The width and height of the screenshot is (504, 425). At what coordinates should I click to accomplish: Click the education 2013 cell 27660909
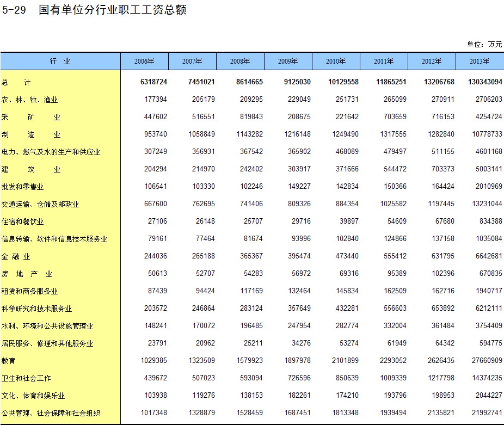tap(487, 360)
